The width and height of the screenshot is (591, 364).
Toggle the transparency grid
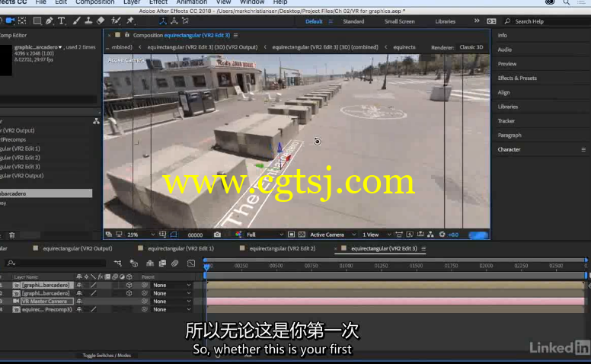302,235
